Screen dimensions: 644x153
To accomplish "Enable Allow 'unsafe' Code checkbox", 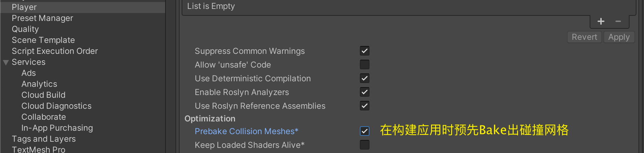I will point(365,65).
